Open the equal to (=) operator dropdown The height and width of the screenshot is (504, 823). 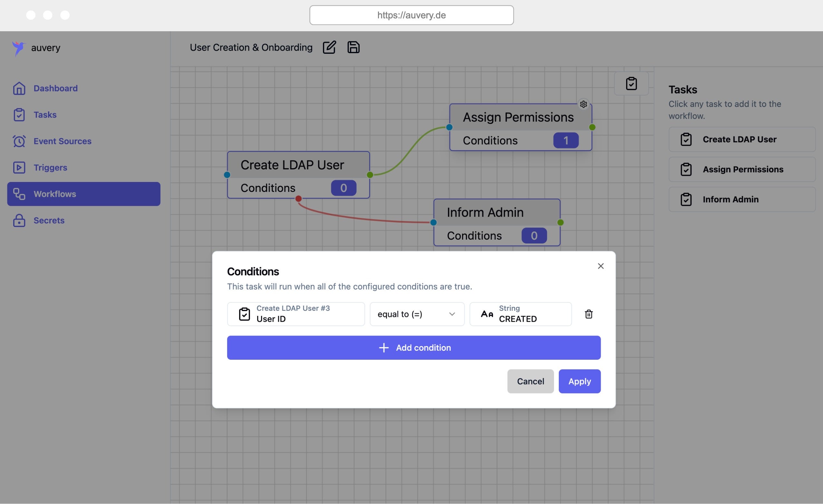(417, 314)
